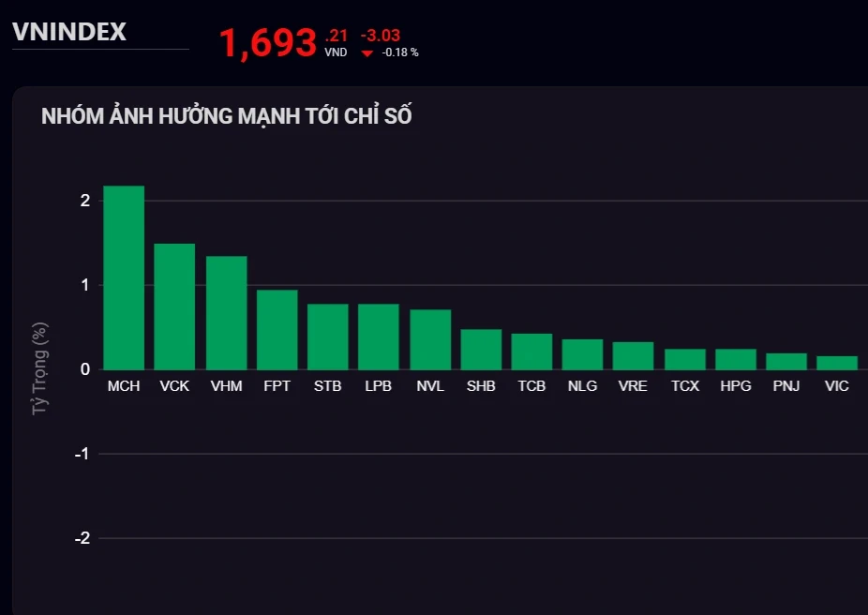Click the VNINDEX title
Viewport: 868px width, 615px height.
tap(69, 32)
